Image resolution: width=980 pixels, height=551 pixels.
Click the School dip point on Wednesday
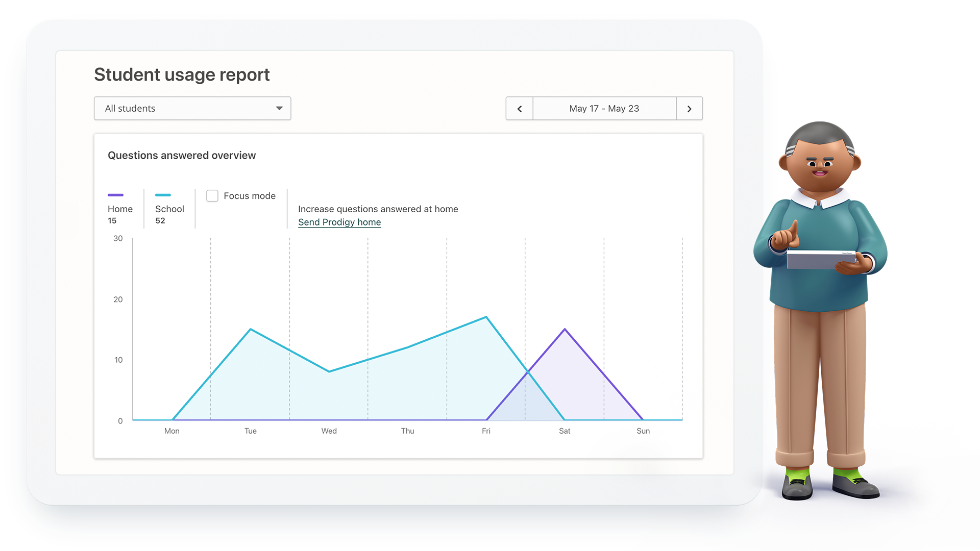329,371
